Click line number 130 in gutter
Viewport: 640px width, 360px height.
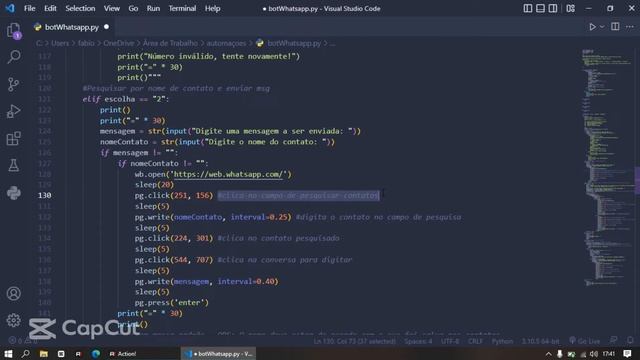44,196
